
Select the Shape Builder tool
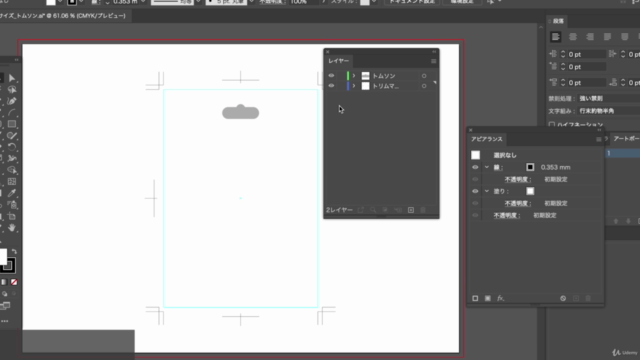tap(12, 170)
